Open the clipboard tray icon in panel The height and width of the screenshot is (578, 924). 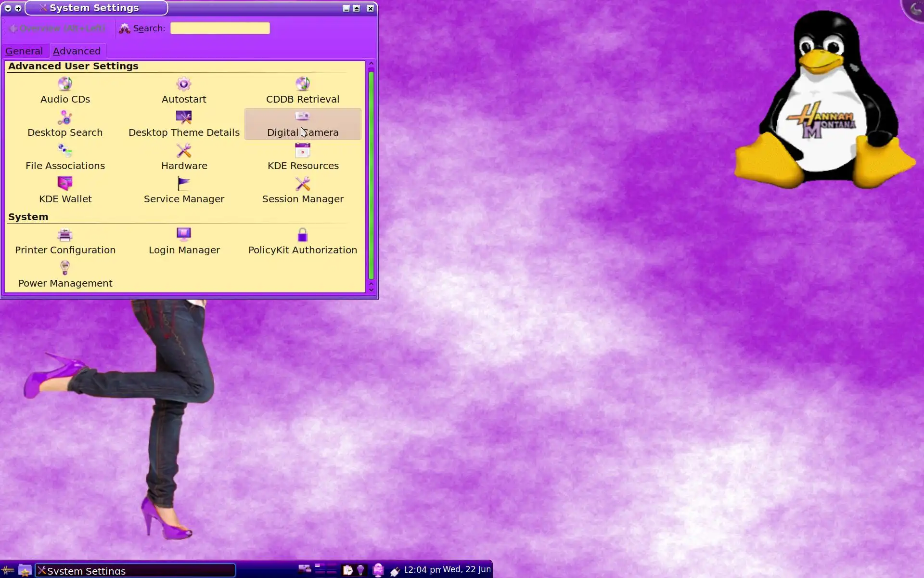(x=347, y=570)
